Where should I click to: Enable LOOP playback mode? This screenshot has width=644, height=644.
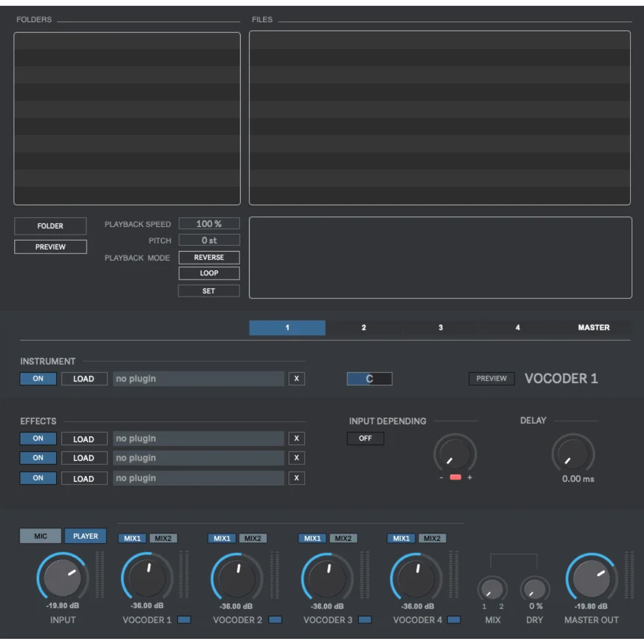pos(209,273)
